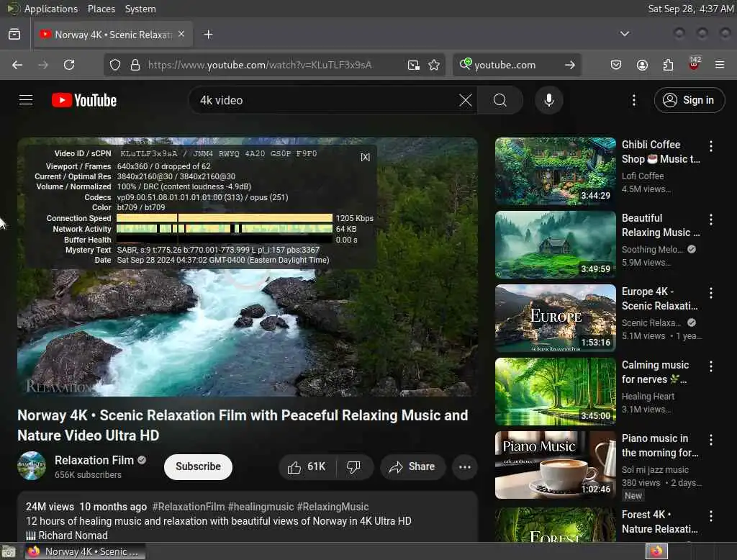
Task: Open uBlock extension badge icon
Action: [694, 64]
